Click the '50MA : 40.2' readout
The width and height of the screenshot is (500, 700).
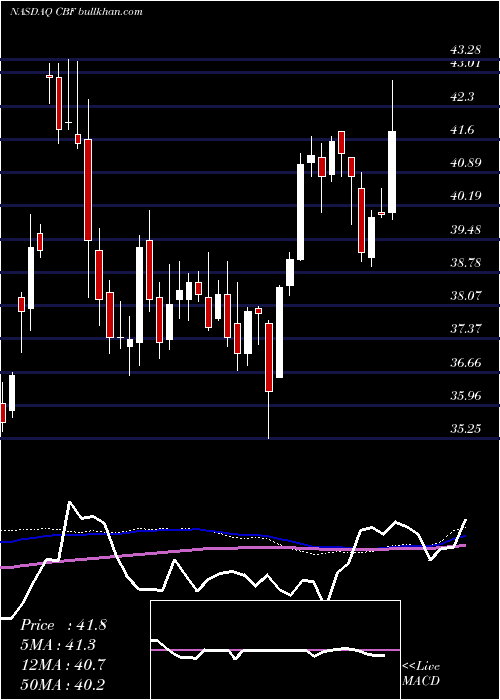63,684
